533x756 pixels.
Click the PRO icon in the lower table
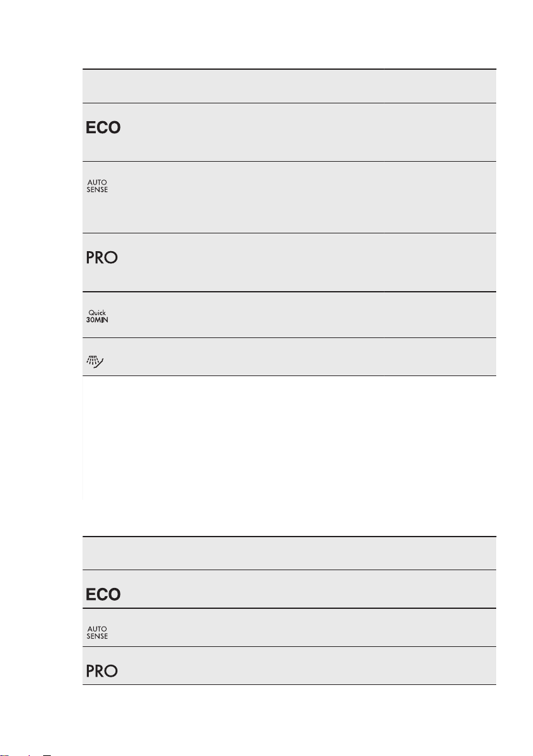102,670
